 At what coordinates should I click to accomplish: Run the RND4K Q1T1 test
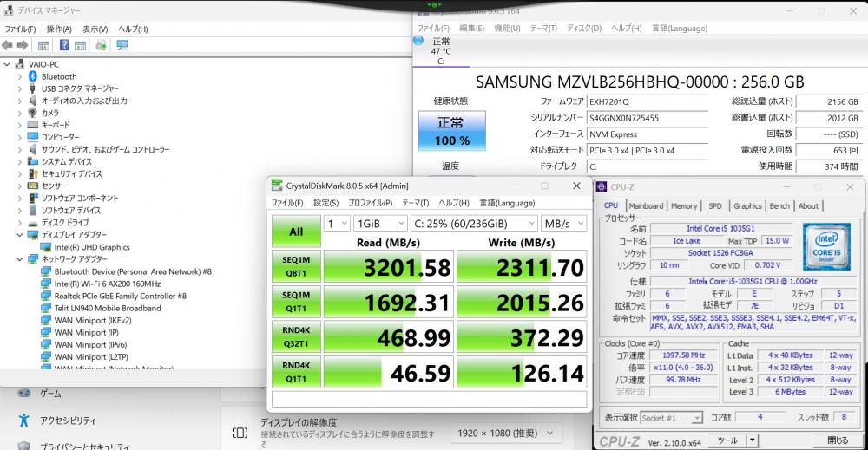pos(296,373)
